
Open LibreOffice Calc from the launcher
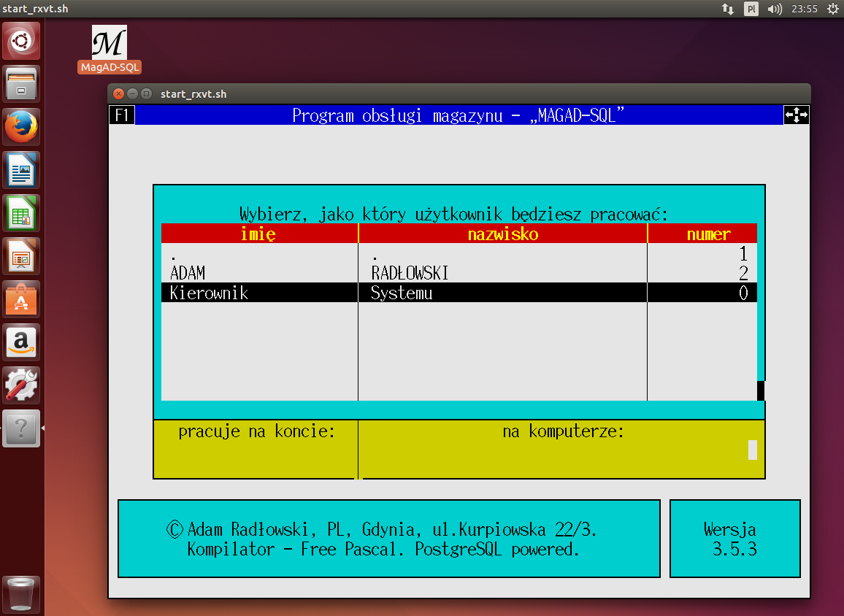21,212
